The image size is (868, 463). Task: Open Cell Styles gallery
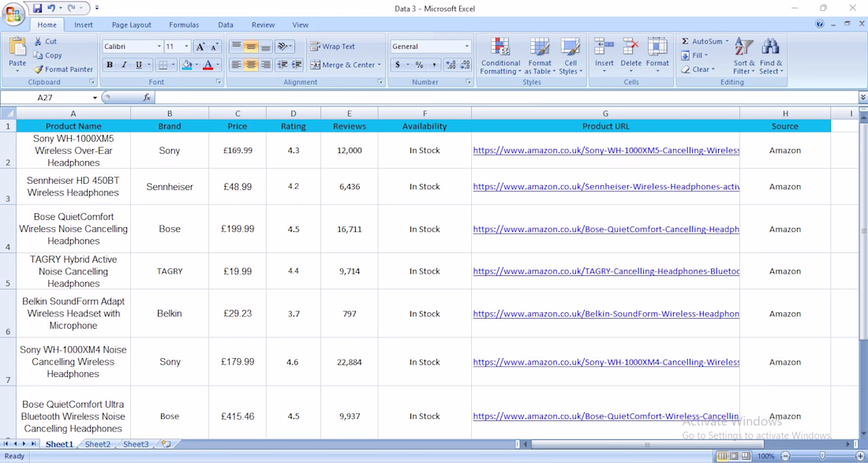click(571, 57)
